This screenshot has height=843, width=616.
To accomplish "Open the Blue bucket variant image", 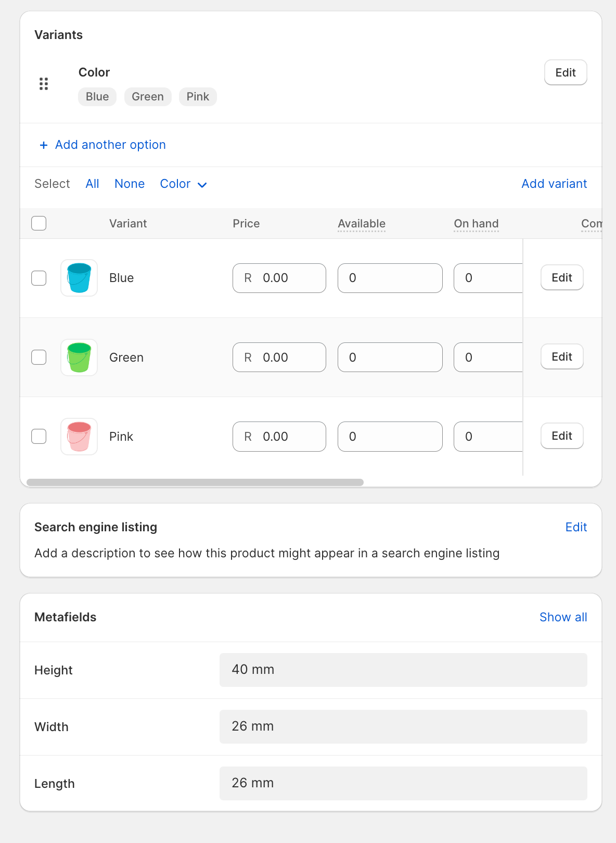I will click(79, 278).
